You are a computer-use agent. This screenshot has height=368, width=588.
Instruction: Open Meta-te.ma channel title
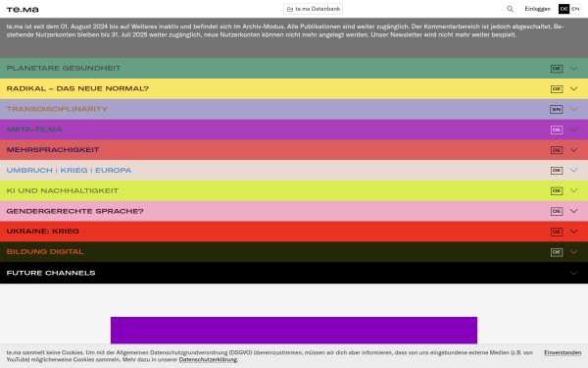34,130
